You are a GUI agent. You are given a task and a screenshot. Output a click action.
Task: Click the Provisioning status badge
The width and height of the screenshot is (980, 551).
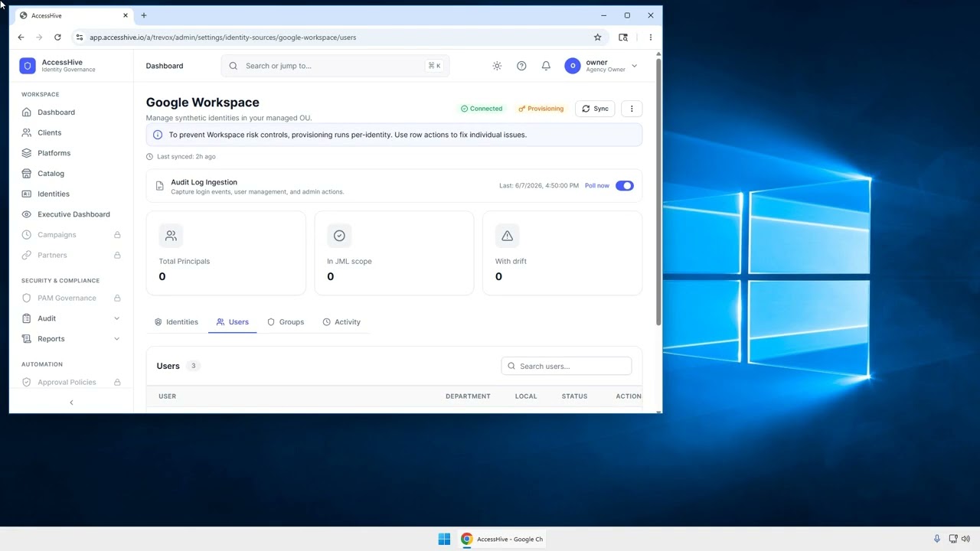pyautogui.click(x=541, y=109)
